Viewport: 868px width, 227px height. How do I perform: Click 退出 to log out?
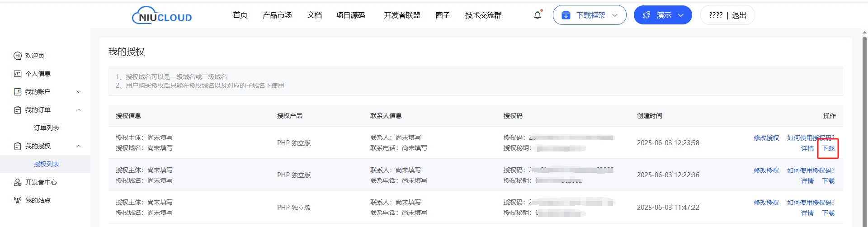pos(739,15)
